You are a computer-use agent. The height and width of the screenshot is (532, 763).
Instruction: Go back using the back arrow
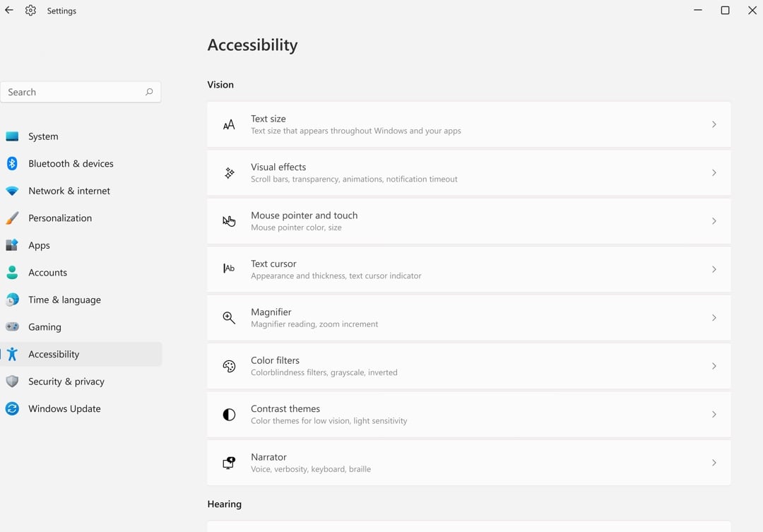pos(9,11)
